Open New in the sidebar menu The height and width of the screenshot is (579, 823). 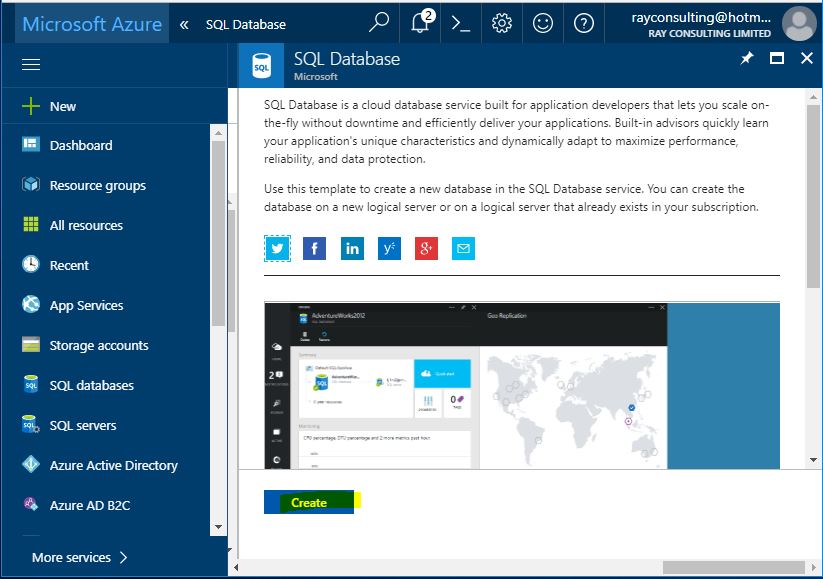coord(62,107)
